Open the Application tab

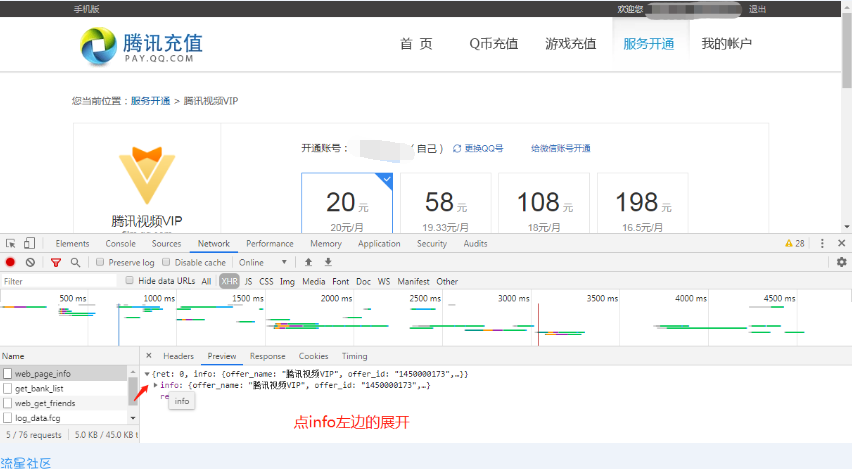click(379, 243)
